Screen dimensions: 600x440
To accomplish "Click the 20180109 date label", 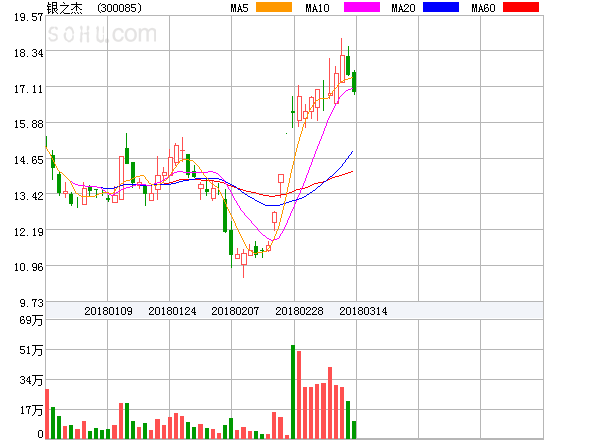I will (108, 311).
